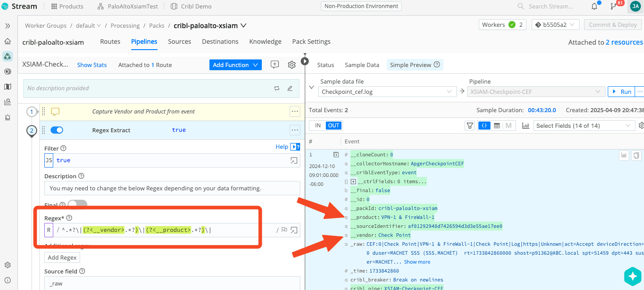Image resolution: width=644 pixels, height=290 pixels.
Task: Open the Select Fields dropdown
Action: (x=584, y=126)
